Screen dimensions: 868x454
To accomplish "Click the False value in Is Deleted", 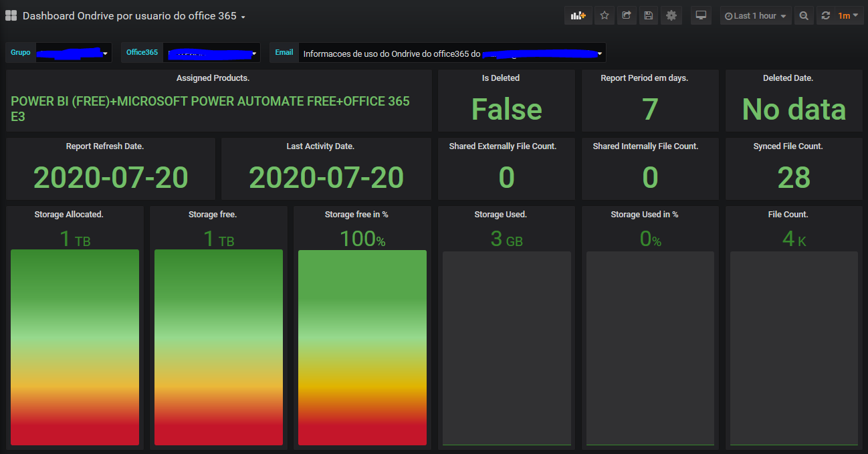I will [506, 110].
